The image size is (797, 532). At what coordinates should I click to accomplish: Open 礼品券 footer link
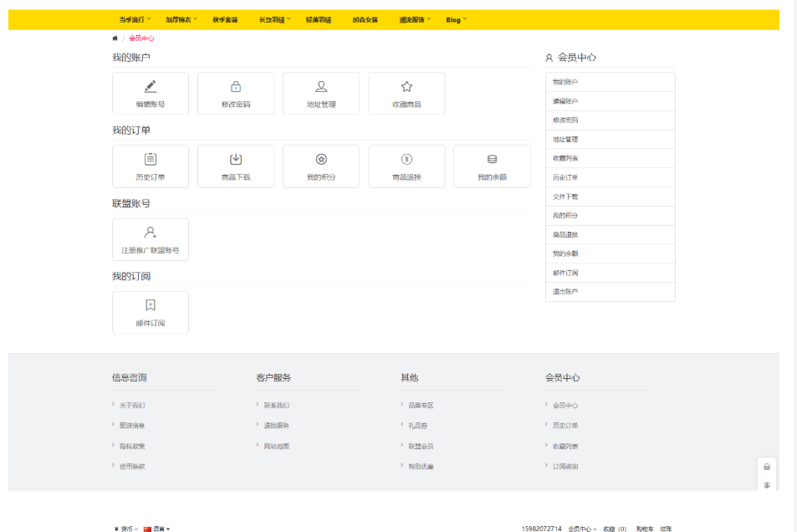[418, 426]
